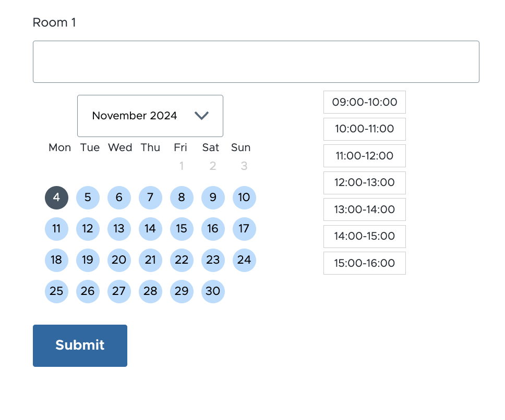Click the Room 1 text input box
The height and width of the screenshot is (420, 505).
(256, 61)
